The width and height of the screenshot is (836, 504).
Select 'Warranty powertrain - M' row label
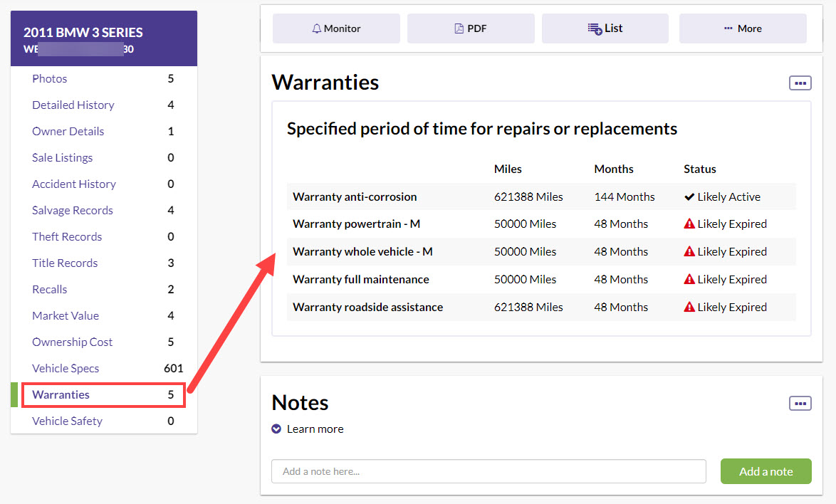[356, 224]
